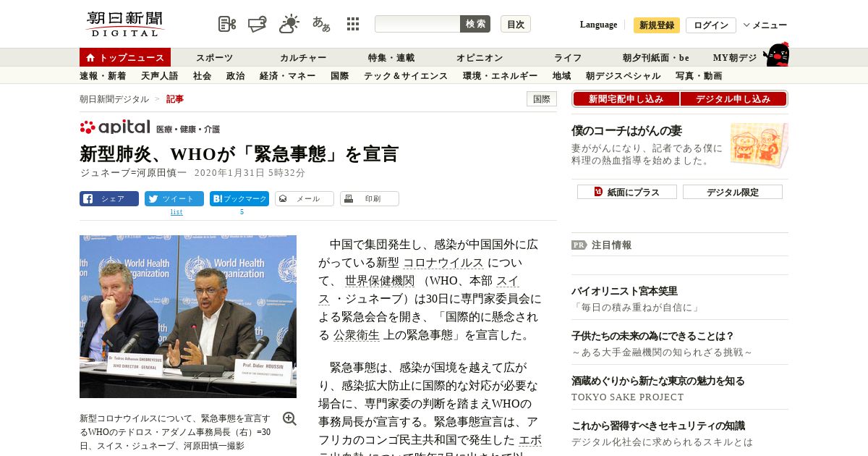Screen dimensions: 868x456
Task: Open バイオリニスト宮本笑里 link
Action: (624, 291)
